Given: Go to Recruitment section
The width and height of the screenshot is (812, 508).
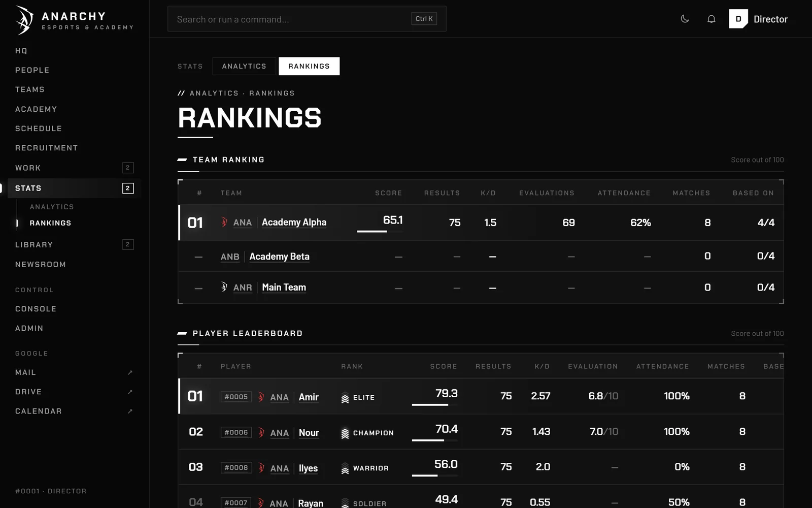Looking at the screenshot, I should coord(47,148).
